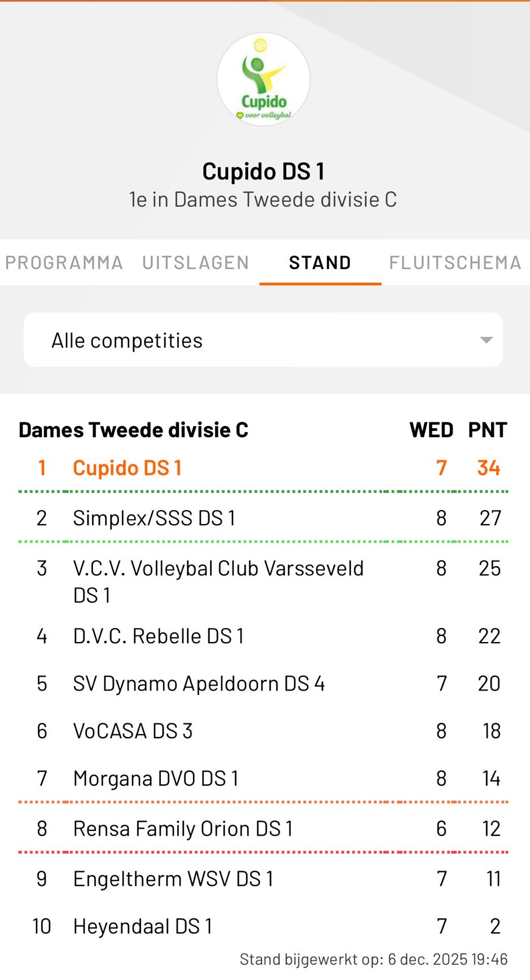Click the PNT column header
Viewport: 530px width, 980px height.
[x=488, y=430]
